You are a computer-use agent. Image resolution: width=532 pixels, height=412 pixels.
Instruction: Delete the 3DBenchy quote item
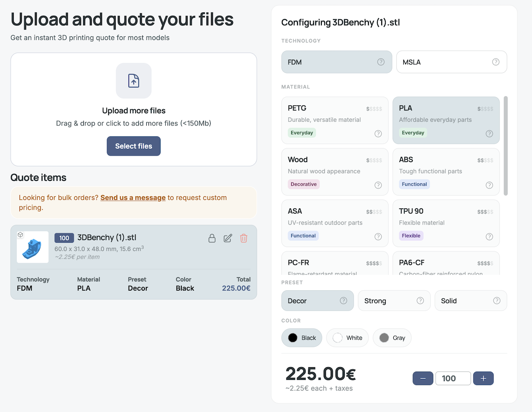tap(244, 238)
